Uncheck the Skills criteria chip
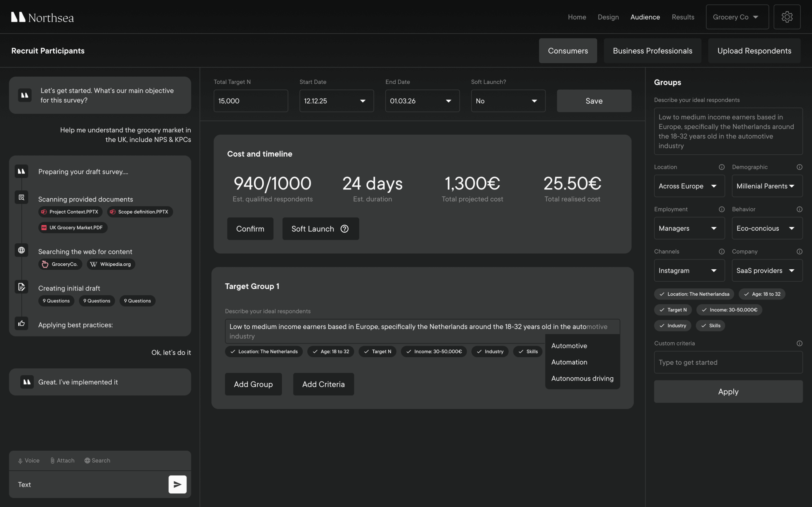This screenshot has height=507, width=812. tap(710, 325)
